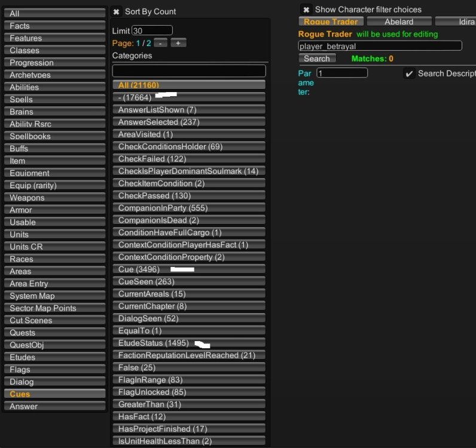Filter by CompanionInParty (555) category

click(x=189, y=208)
